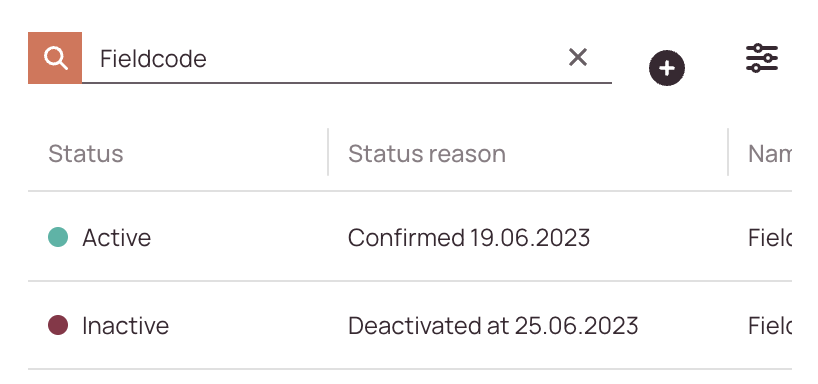This screenshot has width=818, height=384.
Task: Add a new entry with plus icon
Action: coord(667,68)
